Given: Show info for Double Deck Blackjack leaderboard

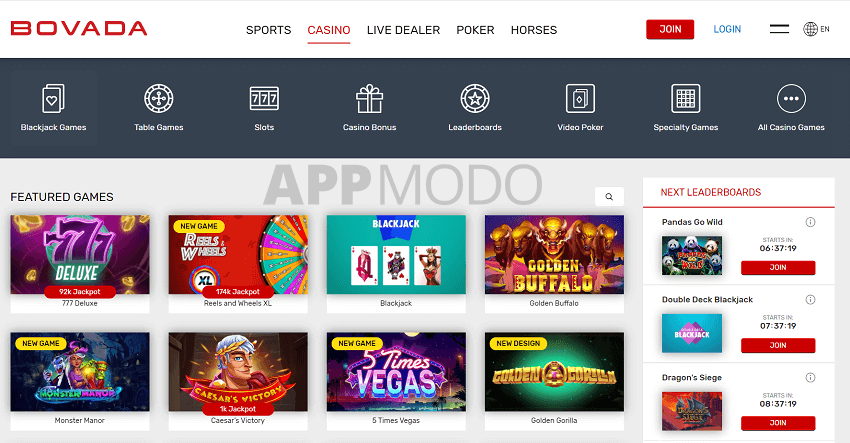Looking at the screenshot, I should click(x=810, y=299).
